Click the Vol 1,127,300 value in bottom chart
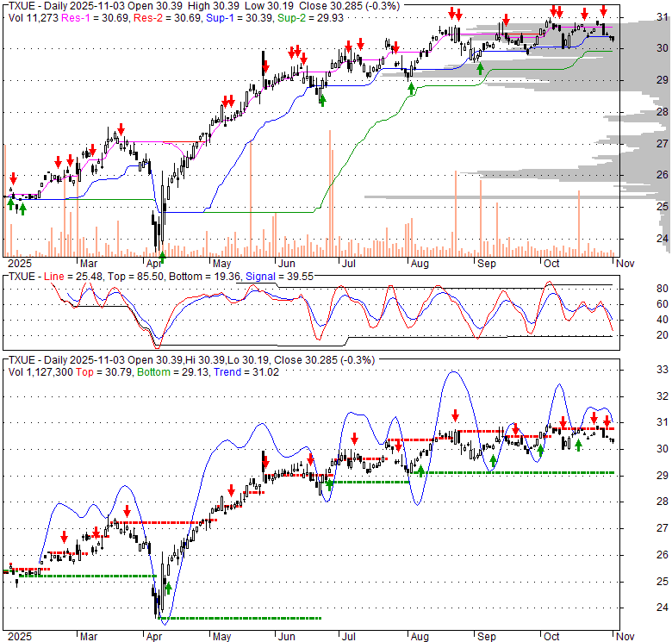The height and width of the screenshot is (642, 672). (40, 372)
